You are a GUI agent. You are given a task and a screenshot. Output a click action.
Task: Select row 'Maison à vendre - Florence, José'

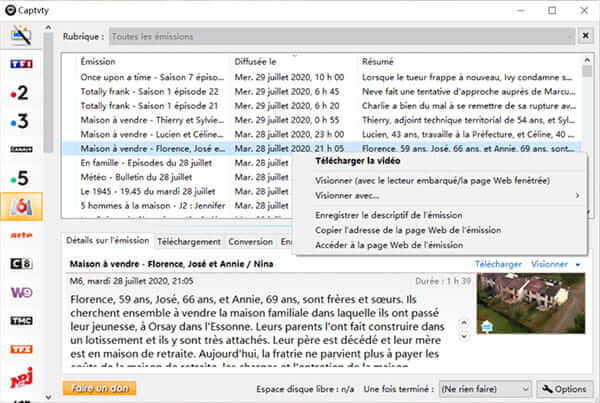(x=321, y=148)
